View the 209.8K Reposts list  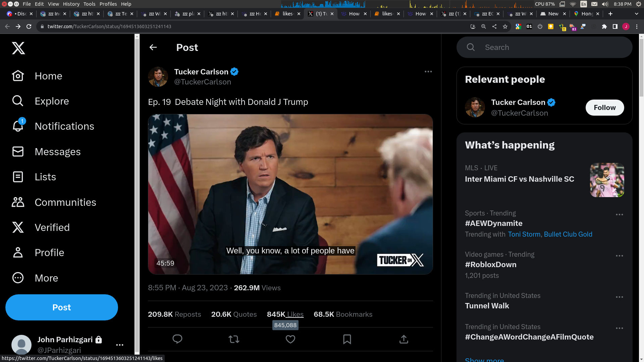[174, 314]
